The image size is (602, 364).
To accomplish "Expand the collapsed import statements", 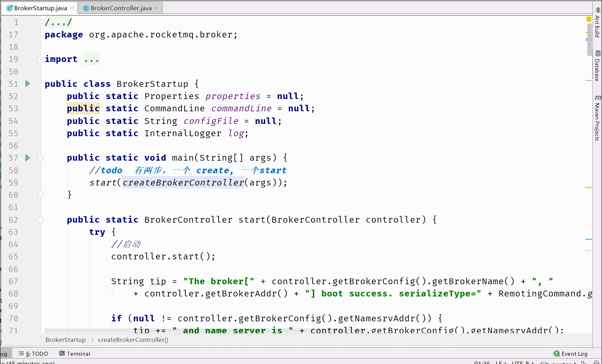I will click(x=41, y=59).
